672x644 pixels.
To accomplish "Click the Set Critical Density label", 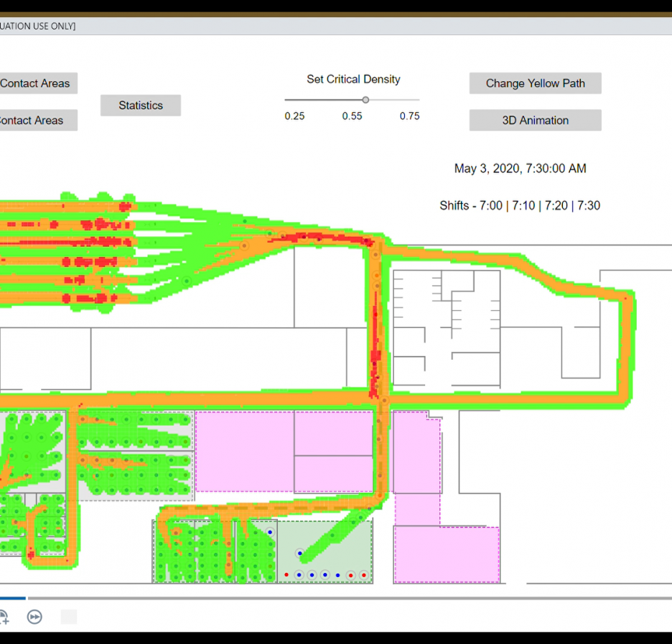I will point(353,79).
